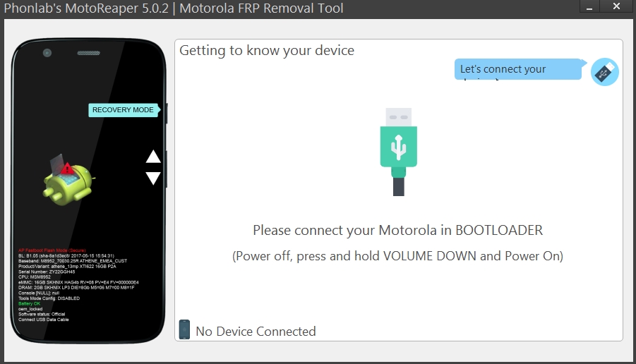Click the round USB connector icon at top right

click(x=604, y=72)
